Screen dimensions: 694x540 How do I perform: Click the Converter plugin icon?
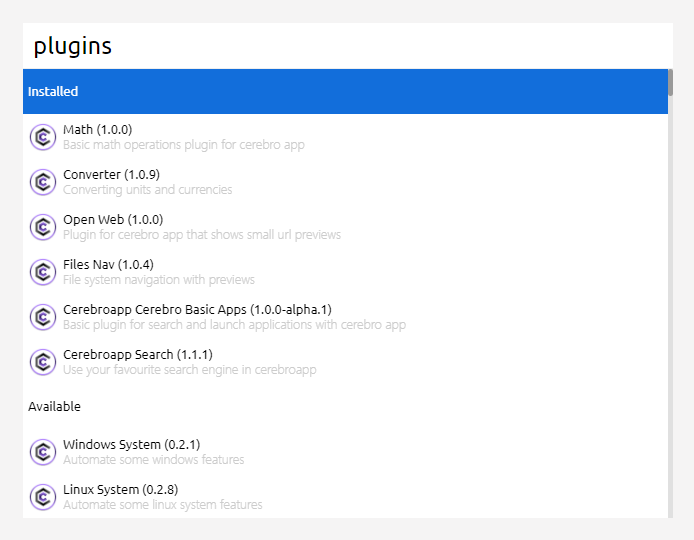(x=43, y=182)
